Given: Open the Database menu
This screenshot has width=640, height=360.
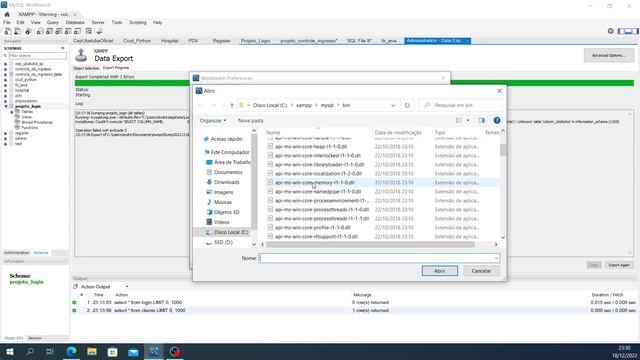Looking at the screenshot, I should coord(75,22).
